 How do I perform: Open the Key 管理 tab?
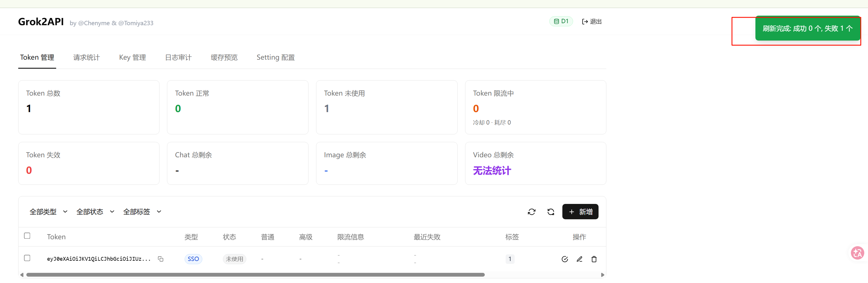(133, 57)
